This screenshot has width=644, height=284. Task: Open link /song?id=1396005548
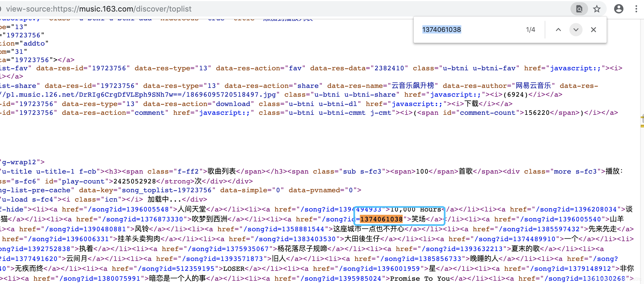(128, 210)
